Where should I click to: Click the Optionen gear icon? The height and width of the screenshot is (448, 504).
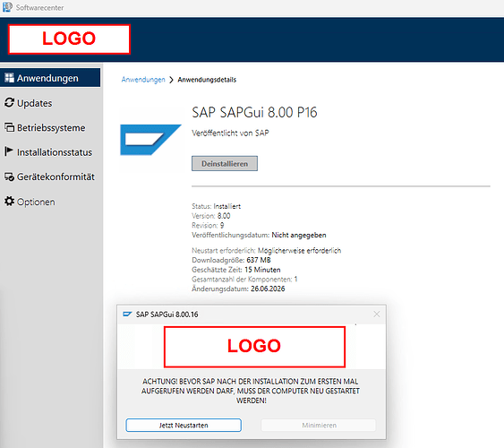click(9, 202)
